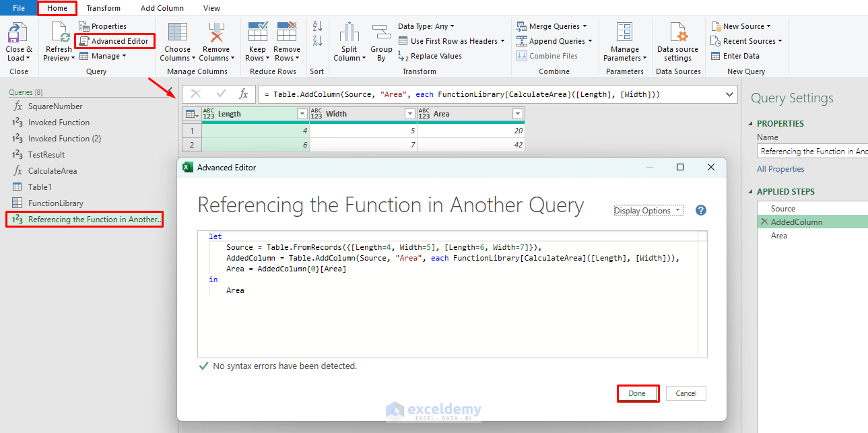Switch to the Home tab
The height and width of the screenshot is (433, 868).
click(x=57, y=8)
